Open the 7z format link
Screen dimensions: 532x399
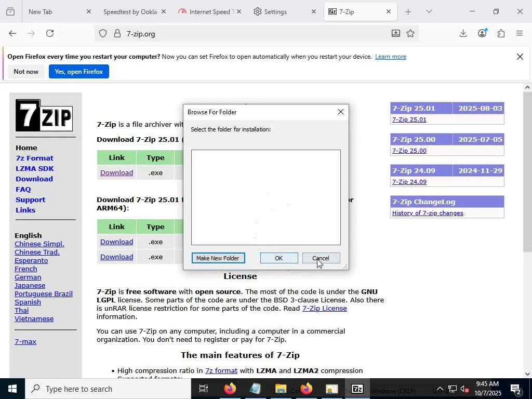pos(221,371)
